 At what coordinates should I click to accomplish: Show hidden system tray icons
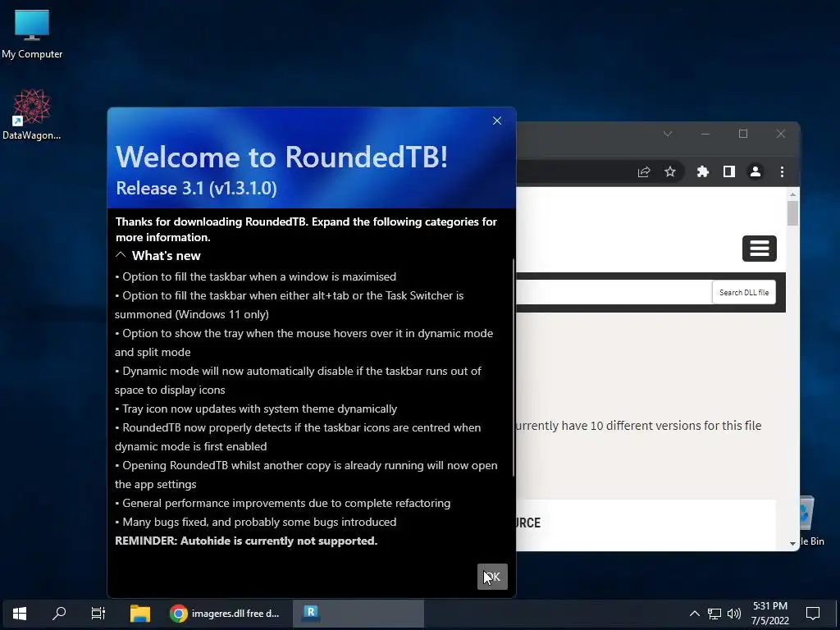(694, 614)
